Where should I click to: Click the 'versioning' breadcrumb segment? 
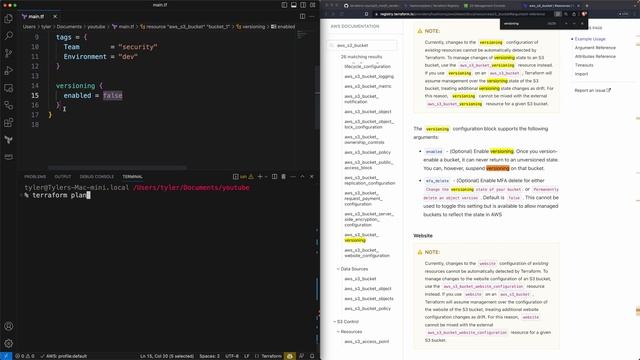click(251, 27)
